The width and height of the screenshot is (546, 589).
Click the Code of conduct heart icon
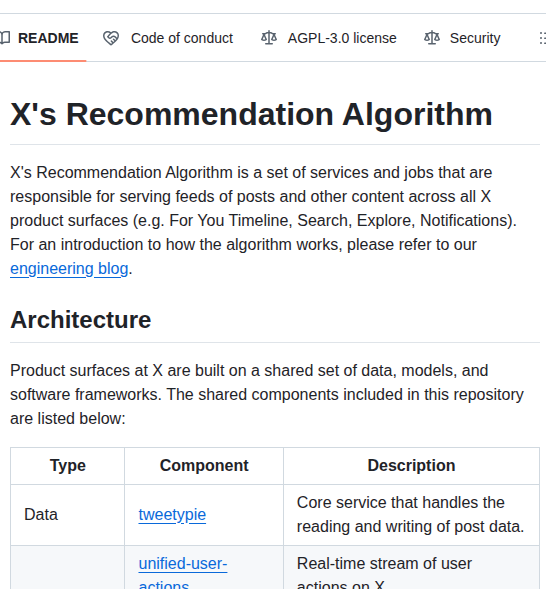(x=111, y=38)
